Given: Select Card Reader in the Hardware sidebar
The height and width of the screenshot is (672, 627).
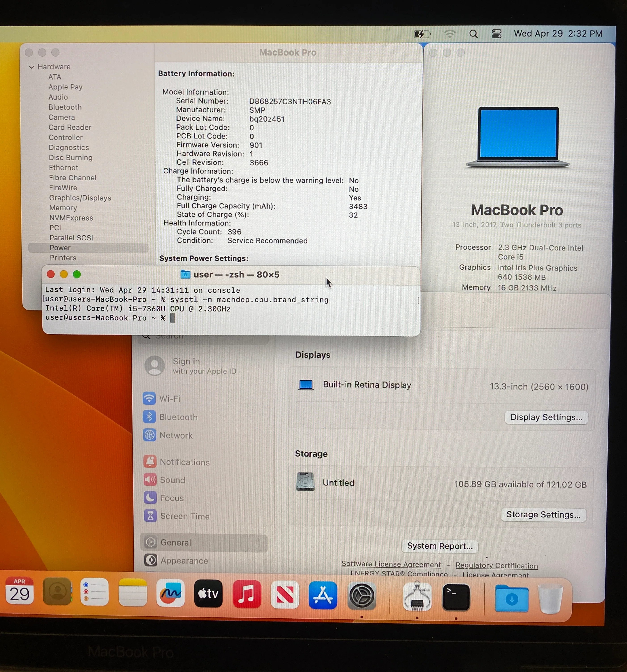Looking at the screenshot, I should [x=70, y=127].
